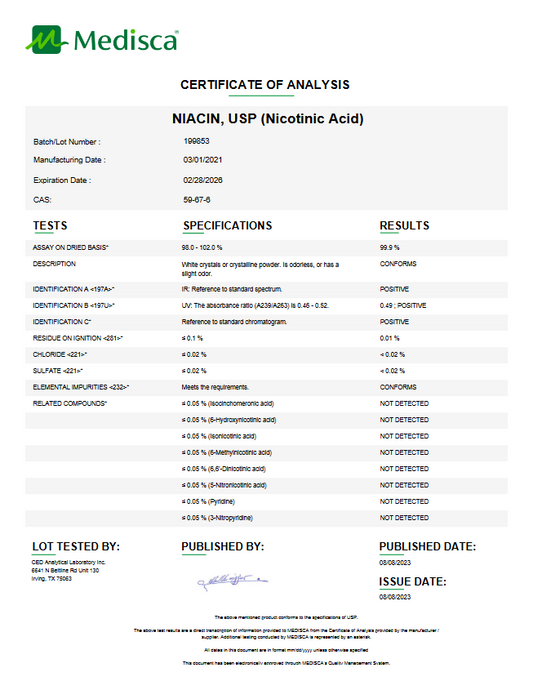Screen dimensions: 533x690
Task: Select CAS number 59-67-6
Action: click(196, 200)
